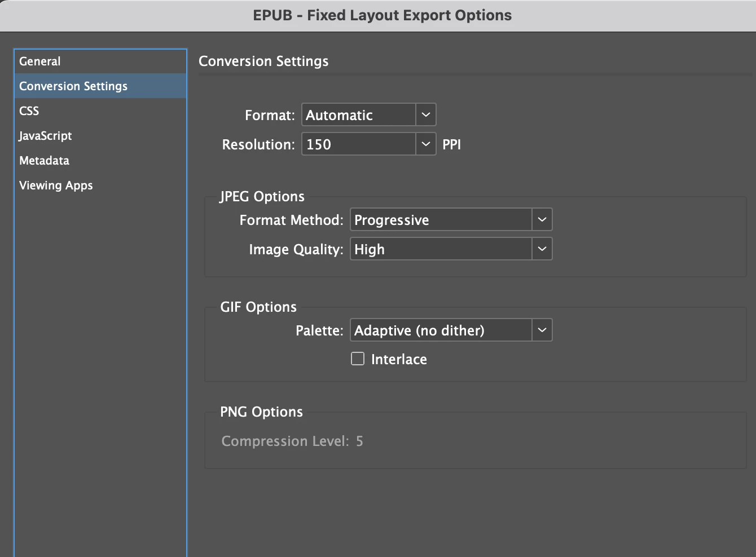Select Conversion Settings in the sidebar
756x557 pixels.
(73, 86)
